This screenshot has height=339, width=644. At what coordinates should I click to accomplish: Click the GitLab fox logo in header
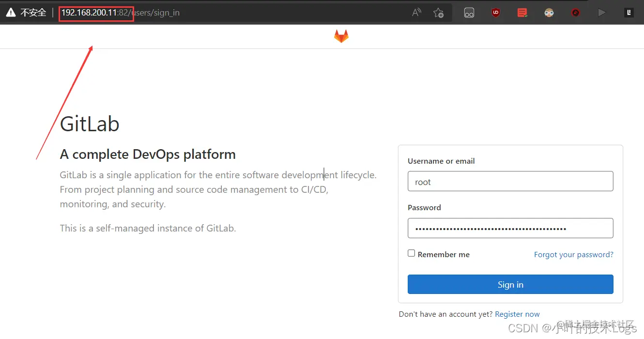(x=341, y=36)
